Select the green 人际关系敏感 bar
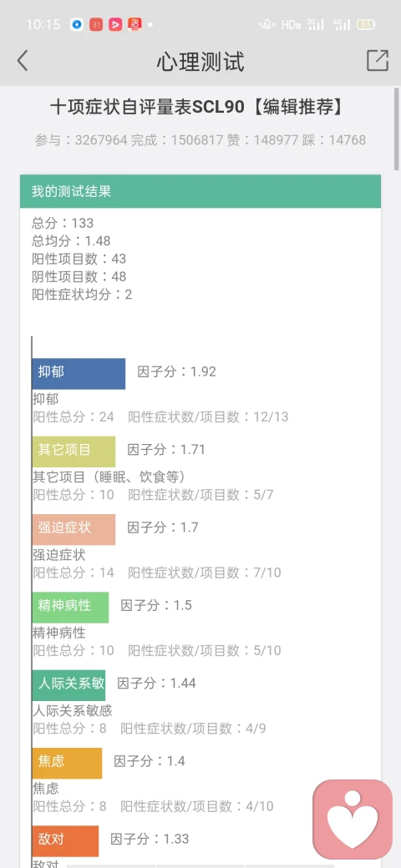The height and width of the screenshot is (868, 401). (x=69, y=685)
